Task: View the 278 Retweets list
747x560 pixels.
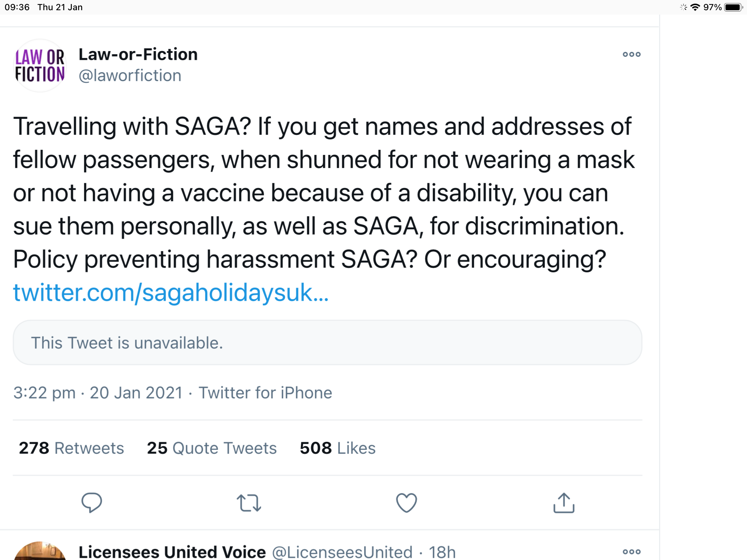Action: point(71,448)
